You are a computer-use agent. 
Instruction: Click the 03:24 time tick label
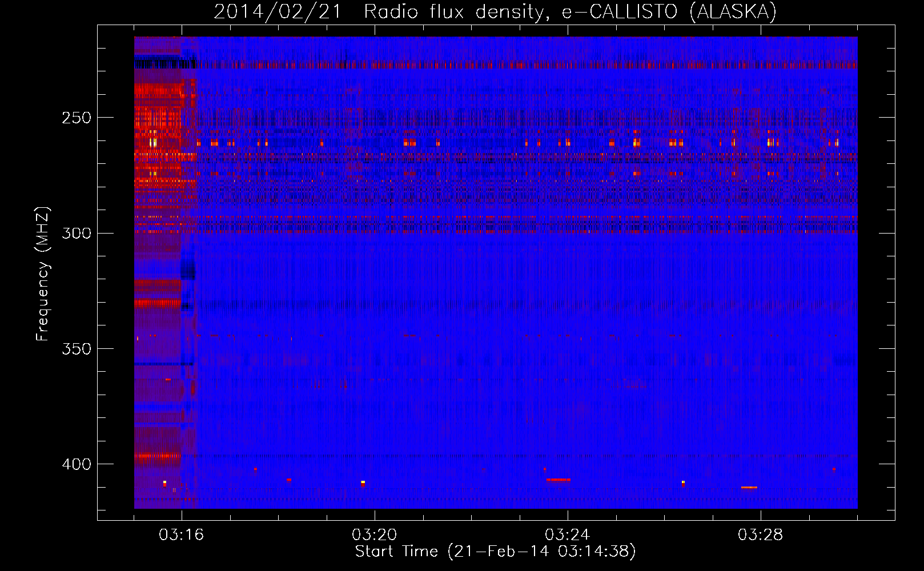pos(568,535)
